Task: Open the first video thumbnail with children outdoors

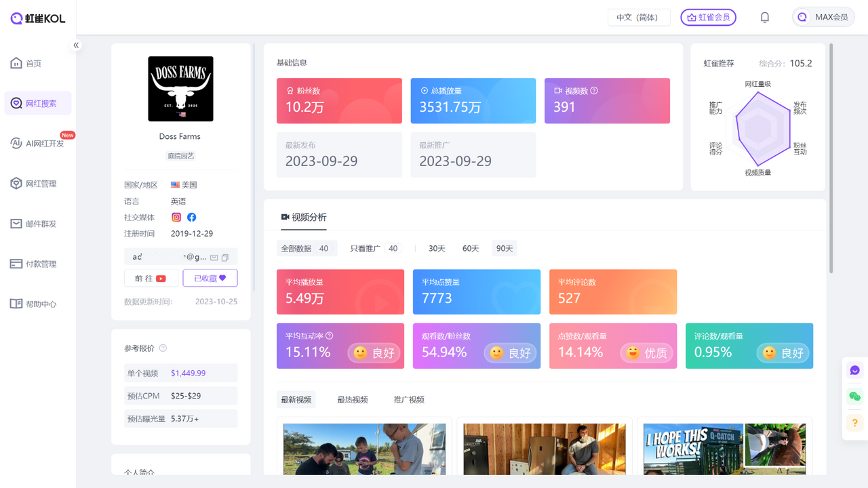Action: coord(364,449)
